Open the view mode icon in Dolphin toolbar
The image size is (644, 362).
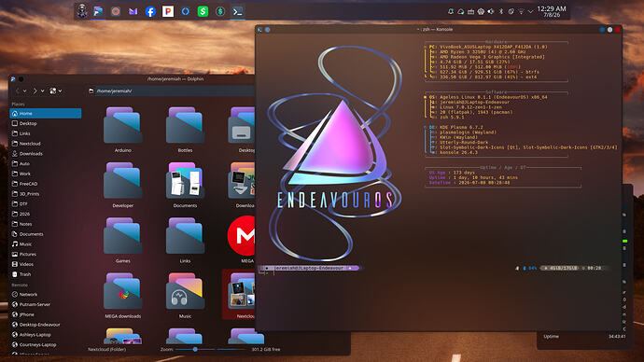click(52, 90)
